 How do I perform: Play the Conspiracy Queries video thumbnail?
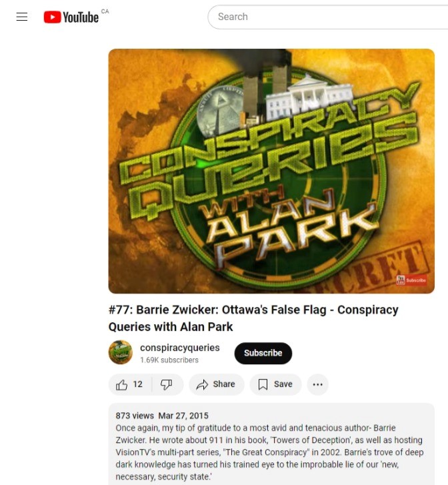[x=271, y=171]
